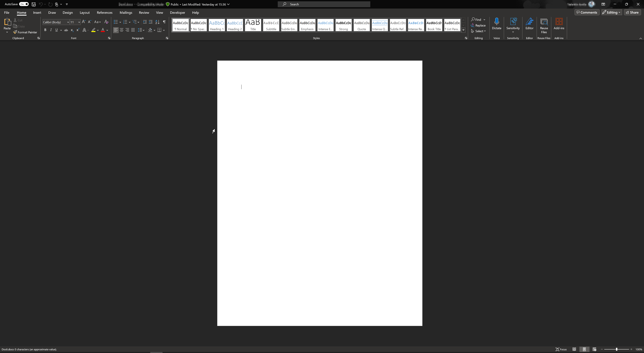Screen dimensions: 644x353
Task: Click the Sort icon in Paragraph group
Action: (x=157, y=22)
